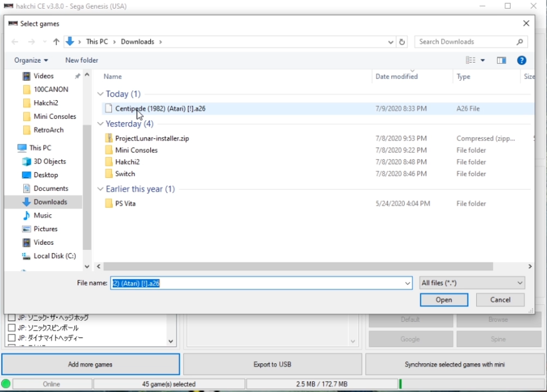Click the search magnifier icon
This screenshot has width=547, height=392.
click(x=520, y=42)
